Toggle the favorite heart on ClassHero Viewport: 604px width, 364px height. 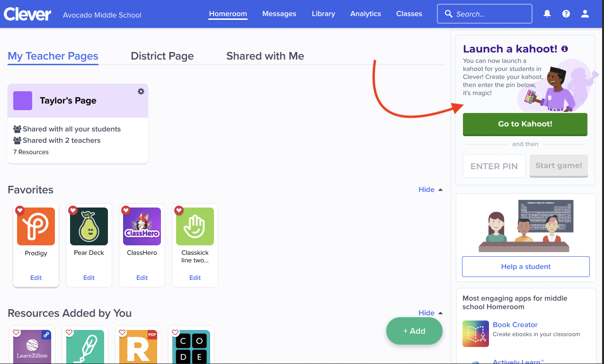(126, 210)
